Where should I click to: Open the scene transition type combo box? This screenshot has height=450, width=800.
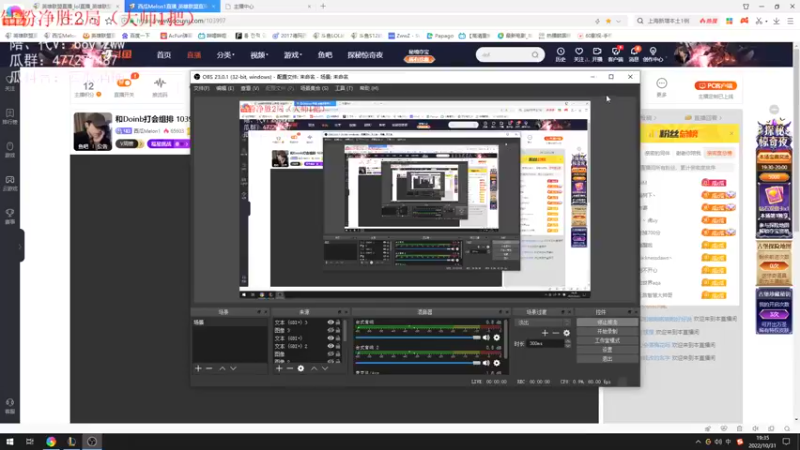pos(543,322)
